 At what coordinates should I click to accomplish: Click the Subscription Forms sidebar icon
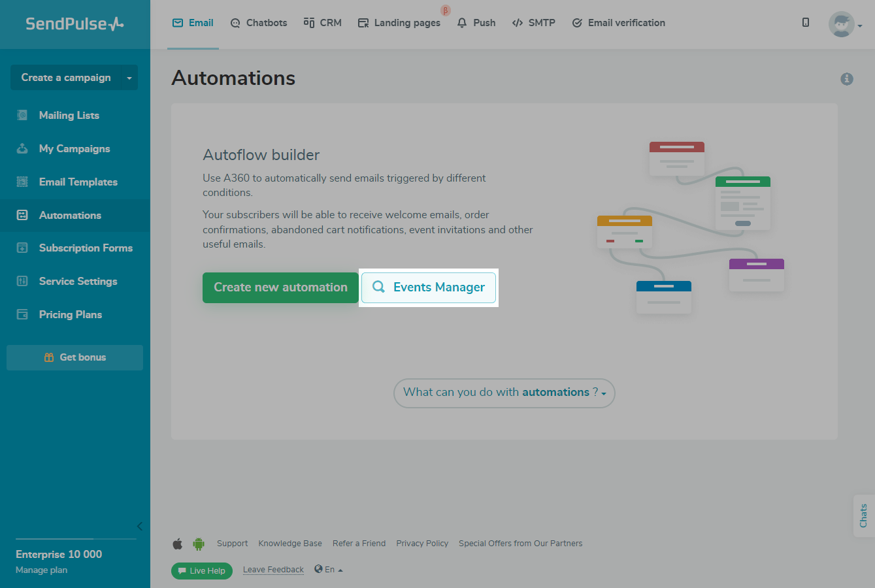(22, 248)
